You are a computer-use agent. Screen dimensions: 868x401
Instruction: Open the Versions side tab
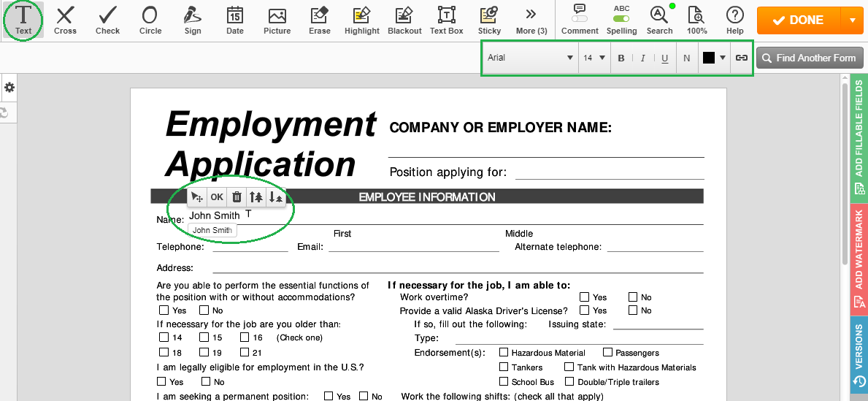point(859,355)
